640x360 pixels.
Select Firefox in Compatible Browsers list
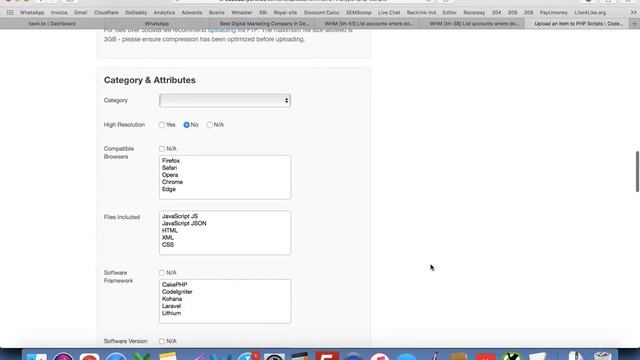pyautogui.click(x=171, y=161)
